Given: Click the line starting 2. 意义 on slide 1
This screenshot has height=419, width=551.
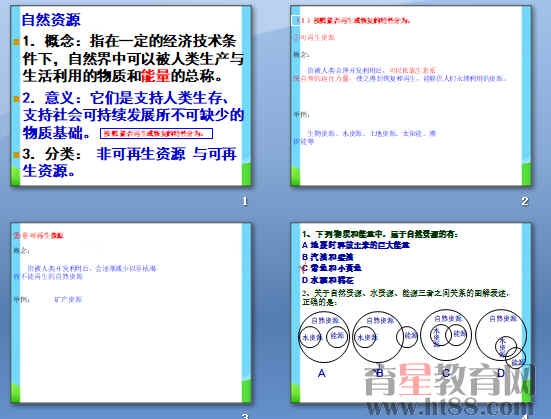Looking at the screenshot, I should coord(126,98).
